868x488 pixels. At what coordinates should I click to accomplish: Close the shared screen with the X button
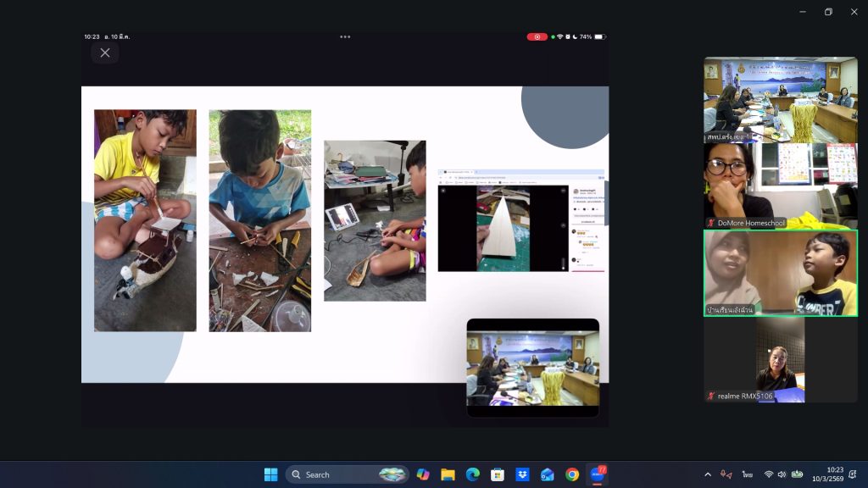click(x=105, y=53)
